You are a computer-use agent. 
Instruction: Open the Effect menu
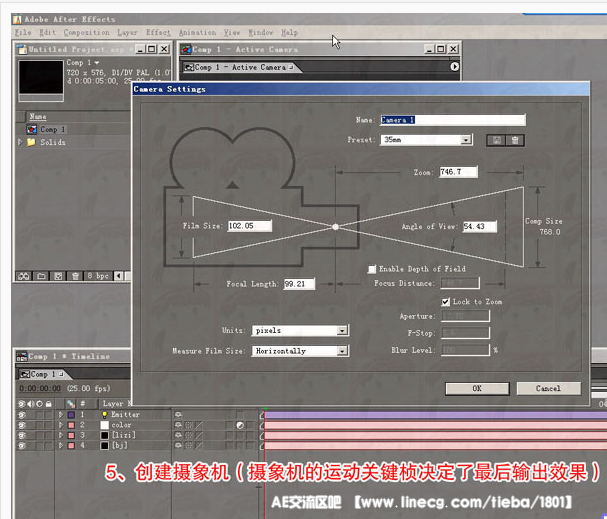tap(158, 33)
